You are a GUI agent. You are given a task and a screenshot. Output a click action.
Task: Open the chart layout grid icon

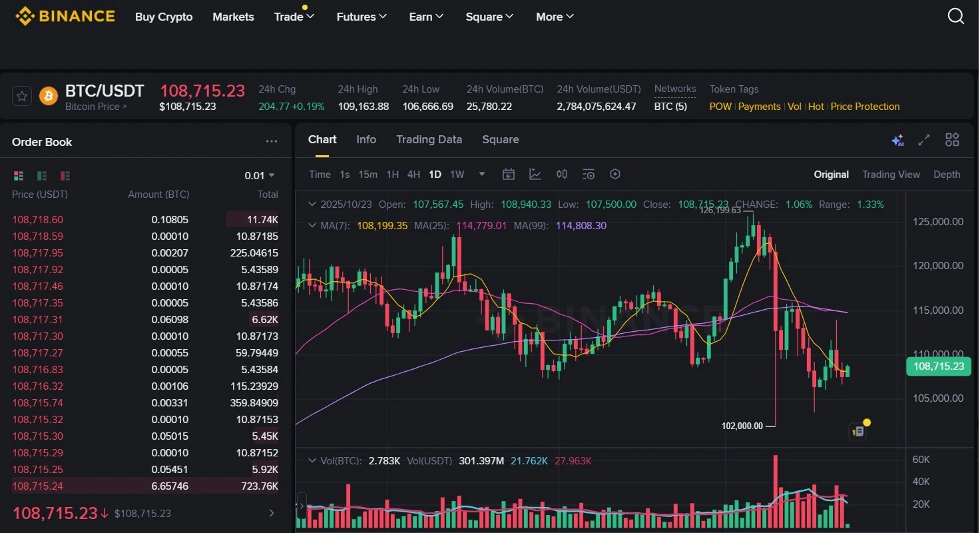pyautogui.click(x=952, y=140)
